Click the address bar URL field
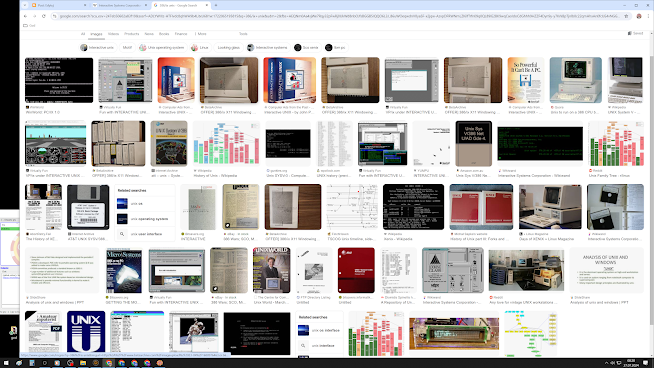This screenshot has width=654, height=368. coord(339,16)
